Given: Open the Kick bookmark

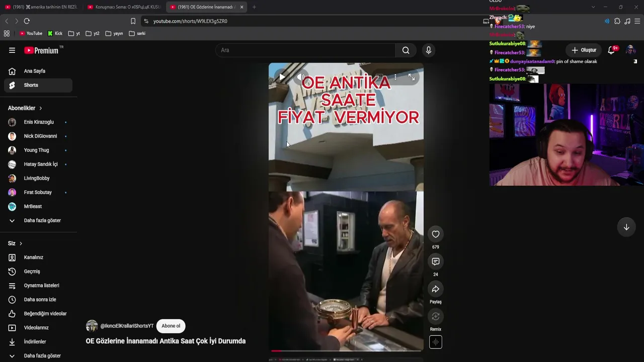Looking at the screenshot, I should click(55, 34).
